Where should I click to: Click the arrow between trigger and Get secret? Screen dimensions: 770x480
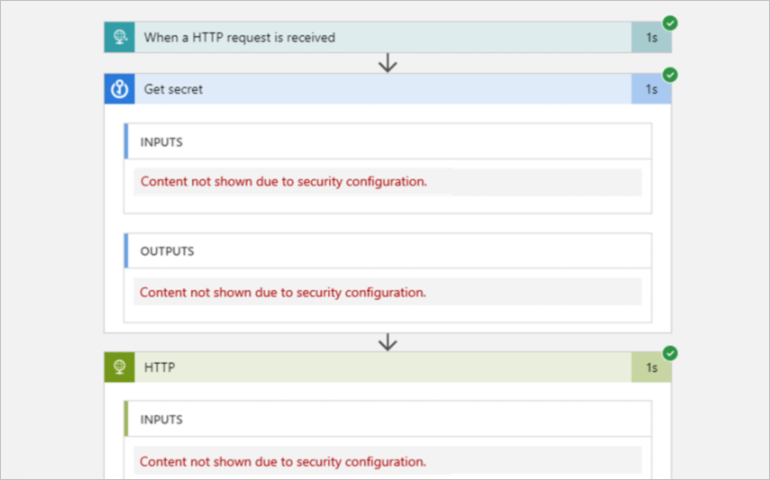coord(388,63)
